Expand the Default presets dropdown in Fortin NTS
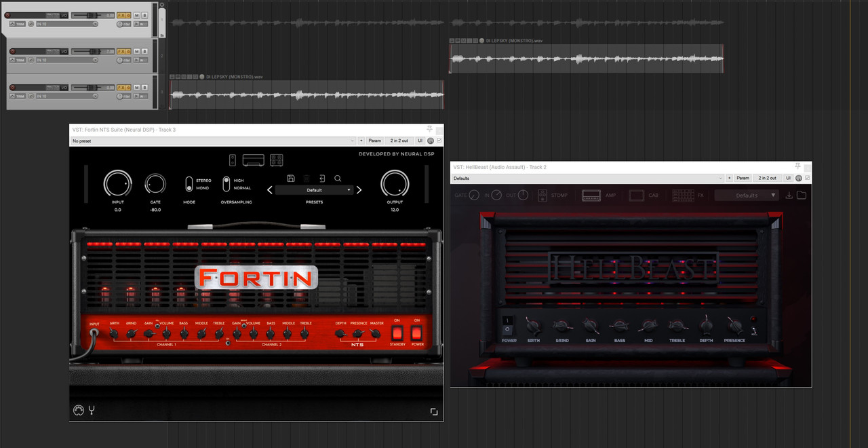The image size is (868, 448). tap(314, 190)
